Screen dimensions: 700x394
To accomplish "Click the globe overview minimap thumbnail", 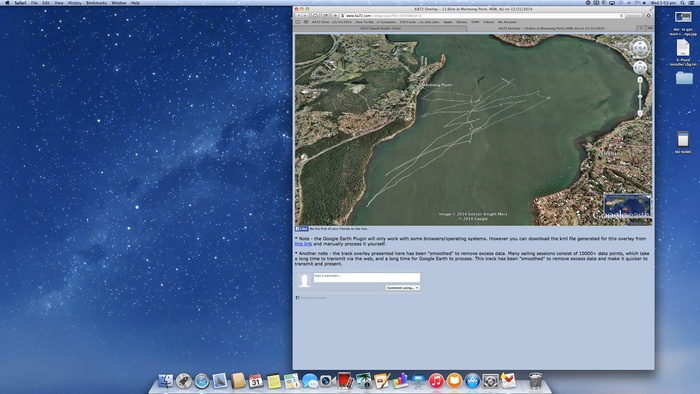I will click(x=627, y=206).
